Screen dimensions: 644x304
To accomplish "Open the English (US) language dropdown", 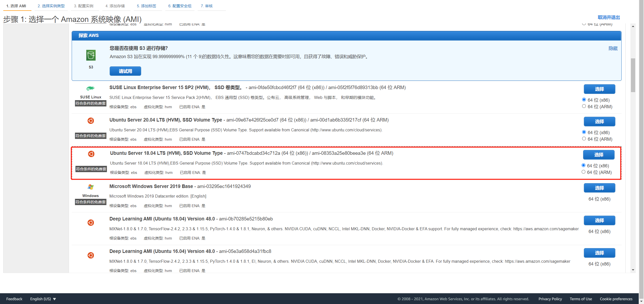I will pyautogui.click(x=43, y=299).
